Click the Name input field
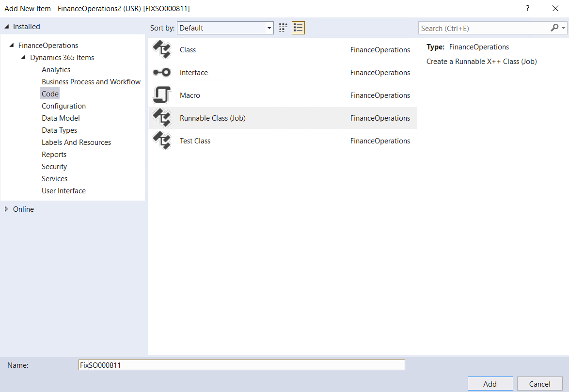 (x=242, y=365)
